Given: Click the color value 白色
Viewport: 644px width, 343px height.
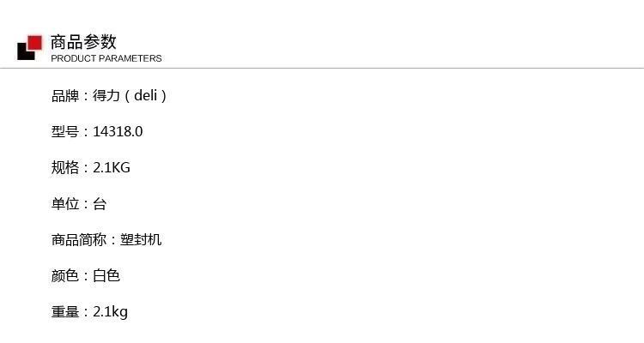Looking at the screenshot, I should pos(106,275).
